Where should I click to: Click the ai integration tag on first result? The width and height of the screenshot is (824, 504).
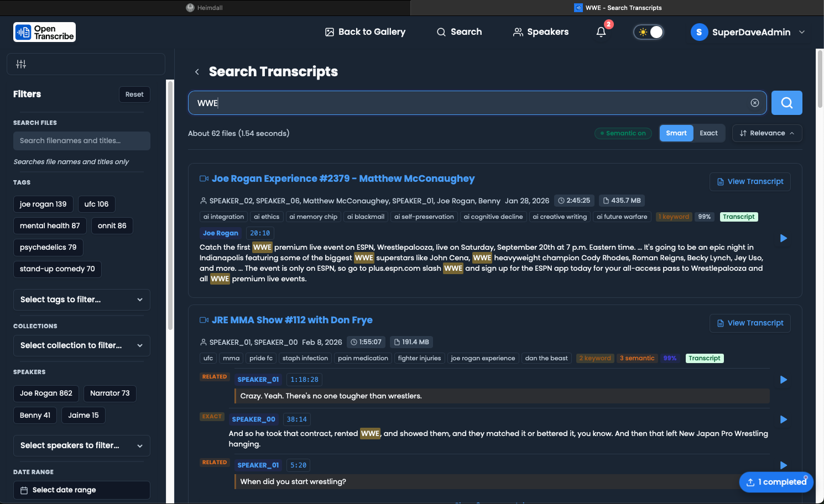(223, 217)
